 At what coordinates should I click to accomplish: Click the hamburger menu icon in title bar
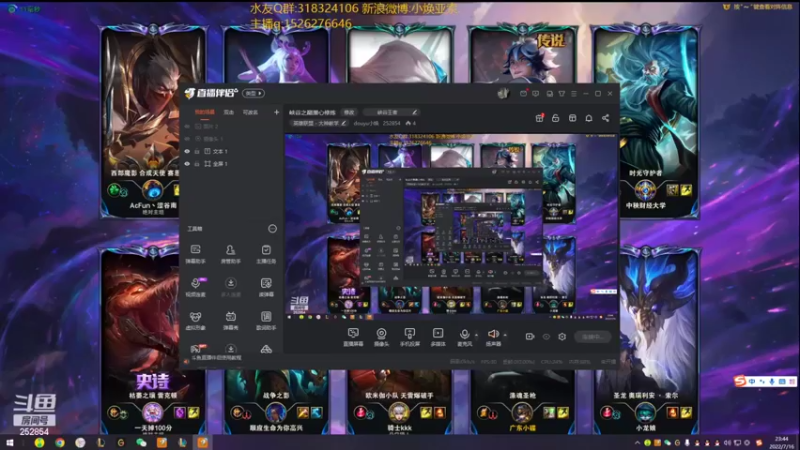coord(574,94)
